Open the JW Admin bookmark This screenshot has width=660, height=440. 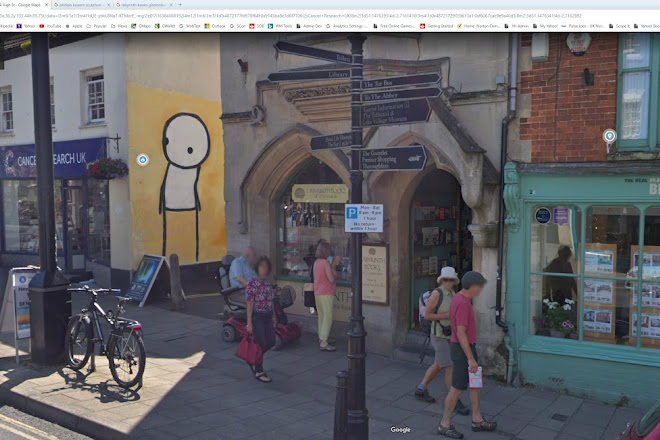[514, 26]
